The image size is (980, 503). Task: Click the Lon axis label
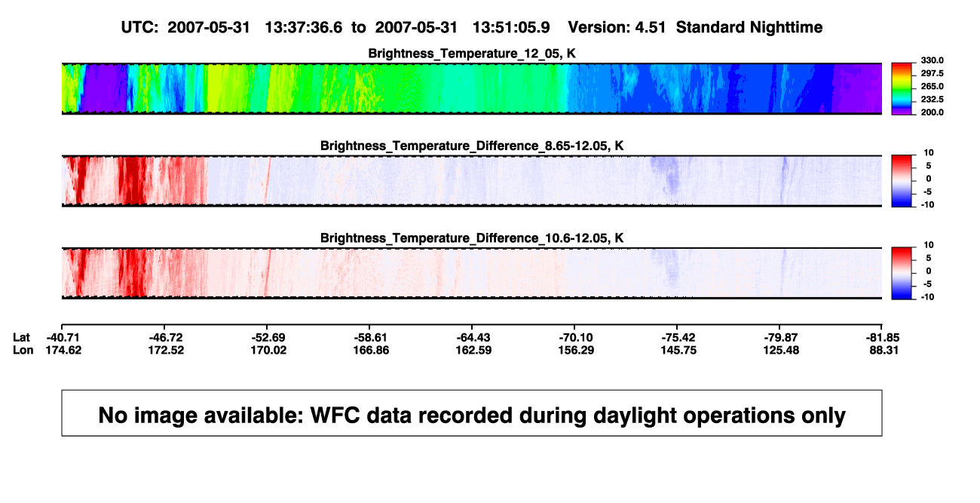[x=23, y=350]
